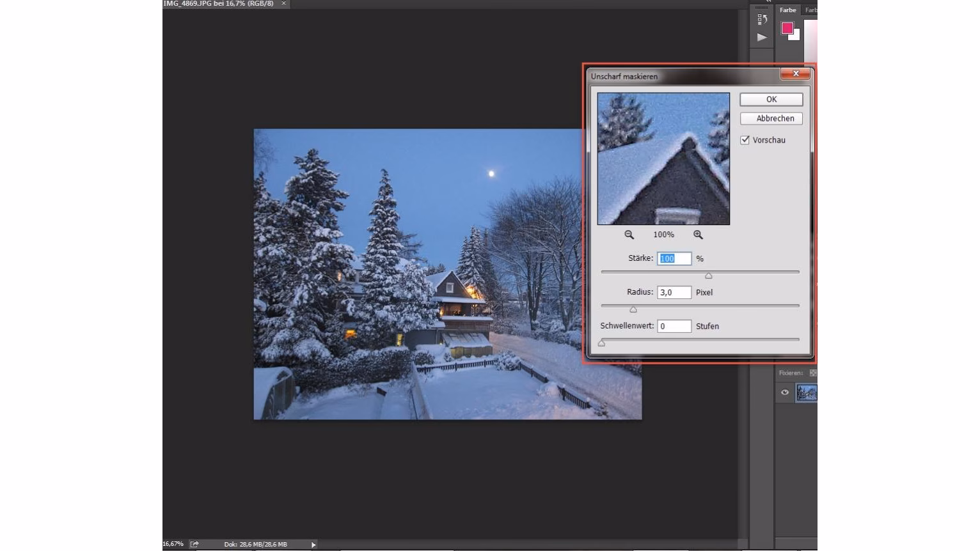
Task: Open the status bar info popup arrow
Action: pos(313,544)
